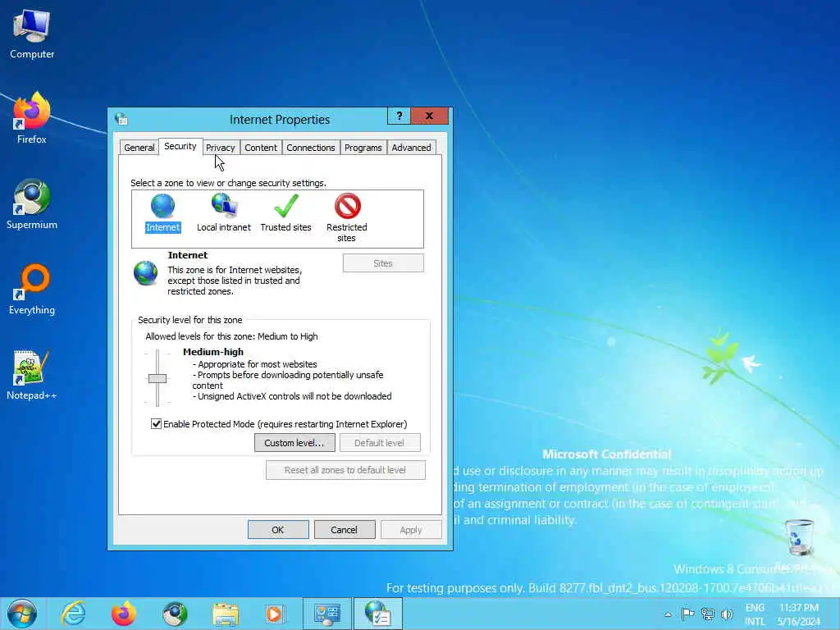Select the Restricted sites zone icon

pos(347,206)
